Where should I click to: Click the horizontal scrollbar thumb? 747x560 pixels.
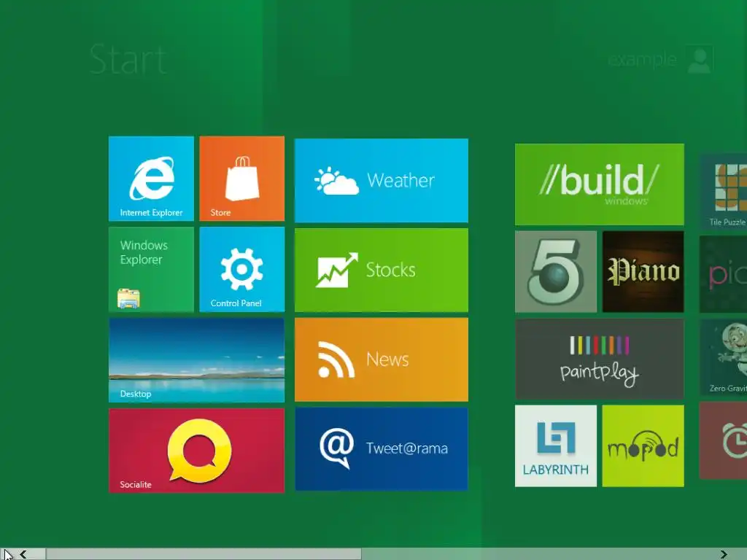pyautogui.click(x=204, y=554)
